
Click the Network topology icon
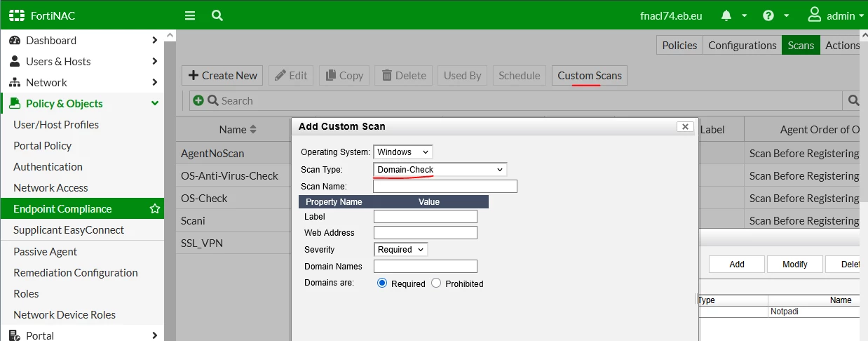pyautogui.click(x=15, y=83)
